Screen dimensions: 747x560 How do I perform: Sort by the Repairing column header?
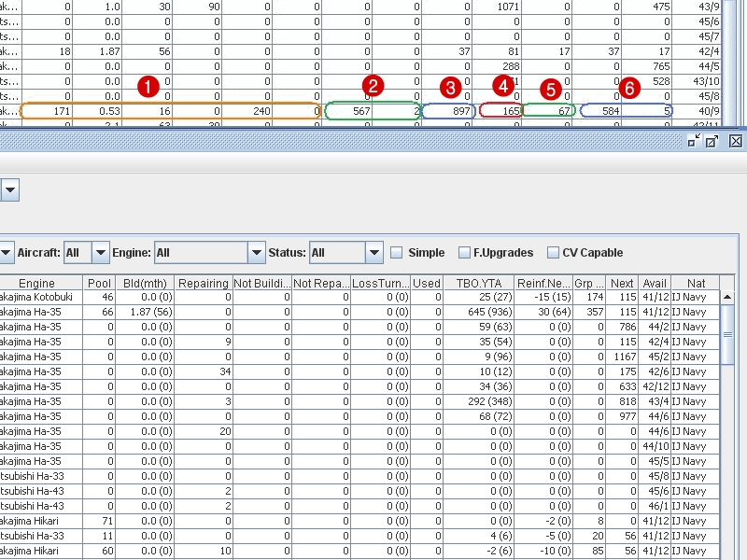point(204,284)
